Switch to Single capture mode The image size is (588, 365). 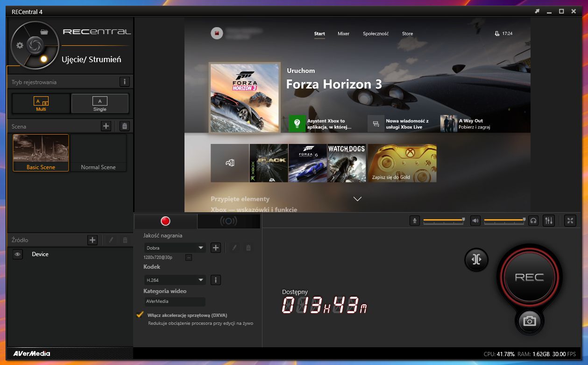pyautogui.click(x=100, y=103)
